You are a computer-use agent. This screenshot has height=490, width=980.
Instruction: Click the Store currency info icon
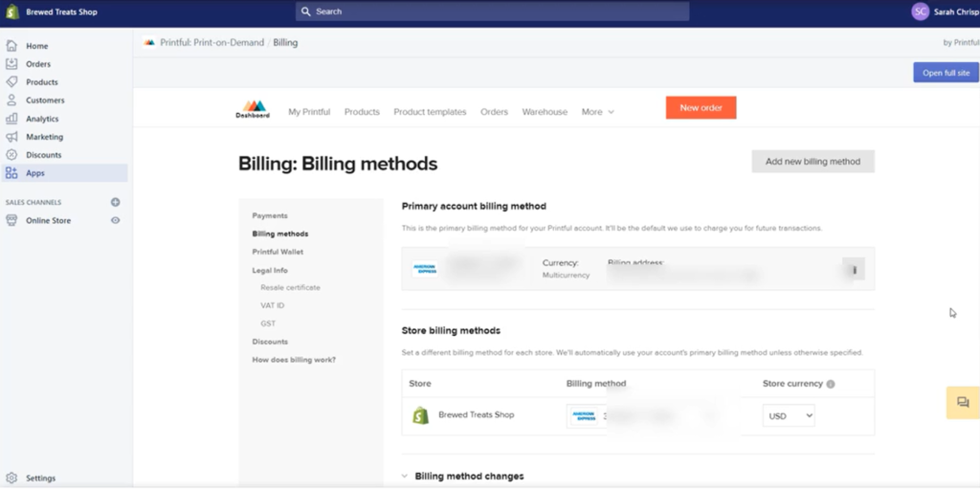[830, 384]
